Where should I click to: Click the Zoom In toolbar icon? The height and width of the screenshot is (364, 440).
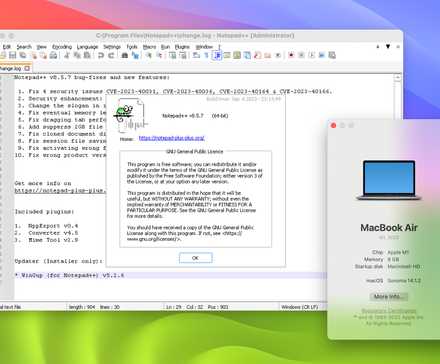pyautogui.click(x=149, y=55)
